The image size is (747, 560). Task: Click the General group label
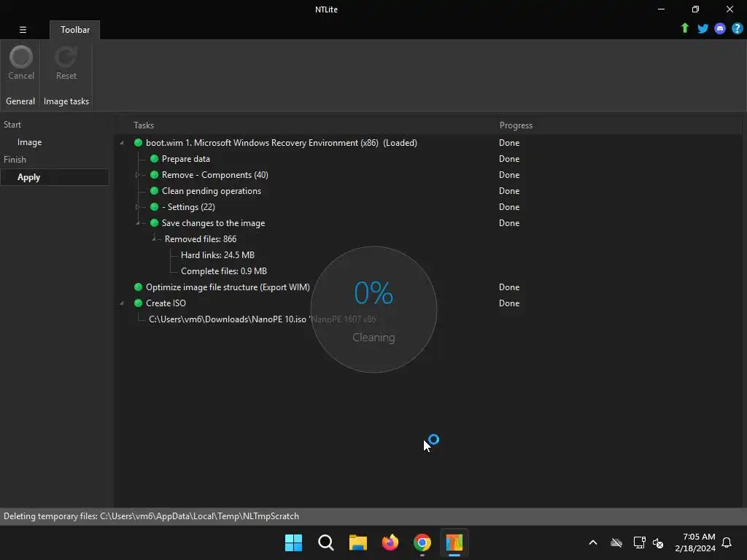coord(20,101)
